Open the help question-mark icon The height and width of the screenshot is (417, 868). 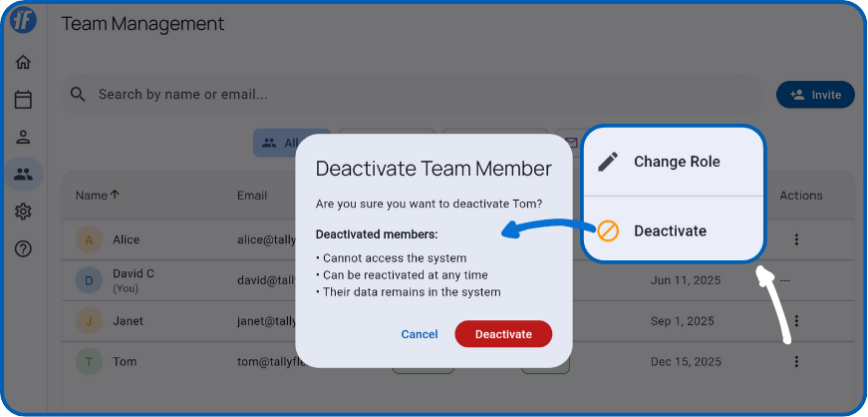23,249
